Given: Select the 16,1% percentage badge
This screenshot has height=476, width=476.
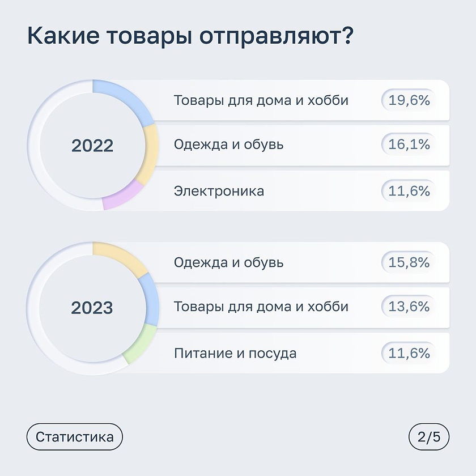Looking at the screenshot, I should click(x=409, y=144).
